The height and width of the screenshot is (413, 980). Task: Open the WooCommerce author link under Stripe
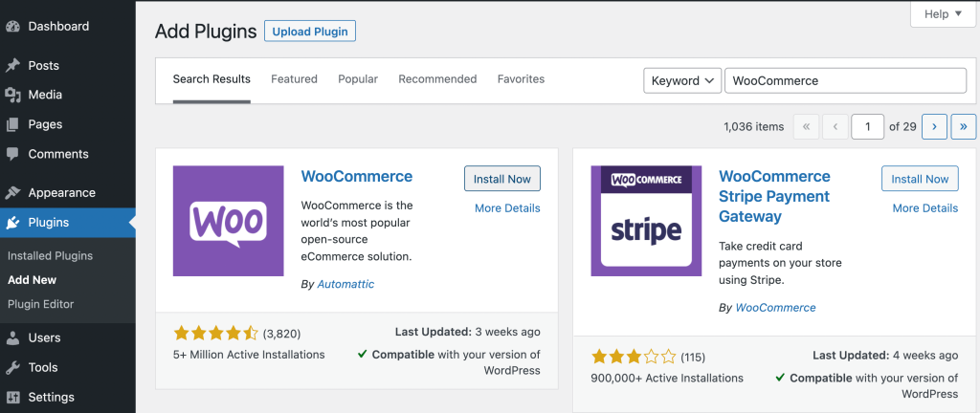pos(775,308)
